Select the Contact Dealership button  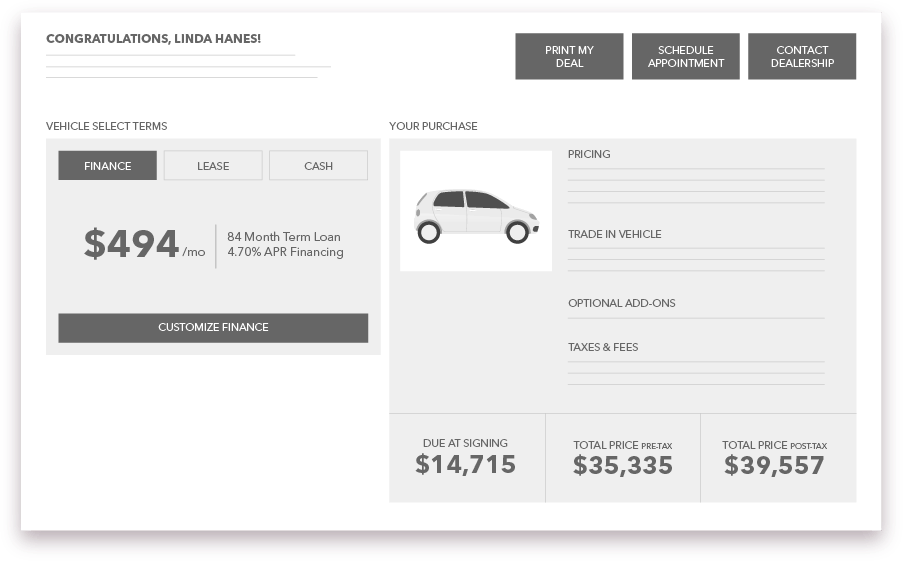[802, 57]
